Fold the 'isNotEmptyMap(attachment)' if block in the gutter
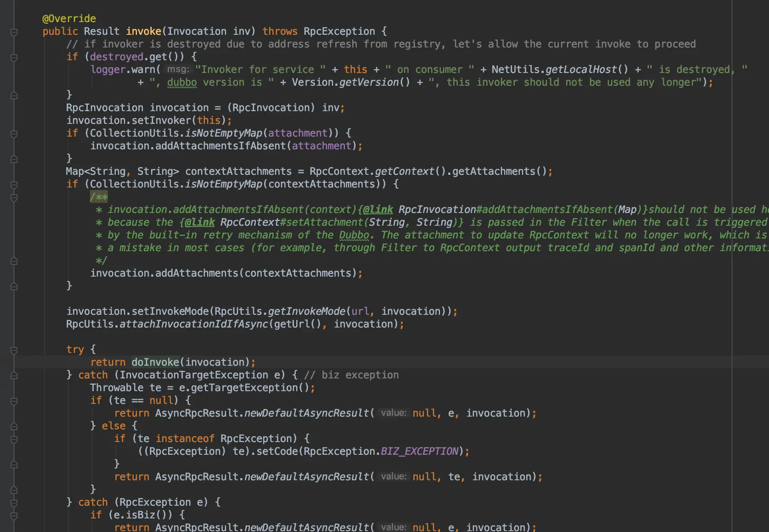Viewport: 769px width, 532px height. tap(14, 134)
